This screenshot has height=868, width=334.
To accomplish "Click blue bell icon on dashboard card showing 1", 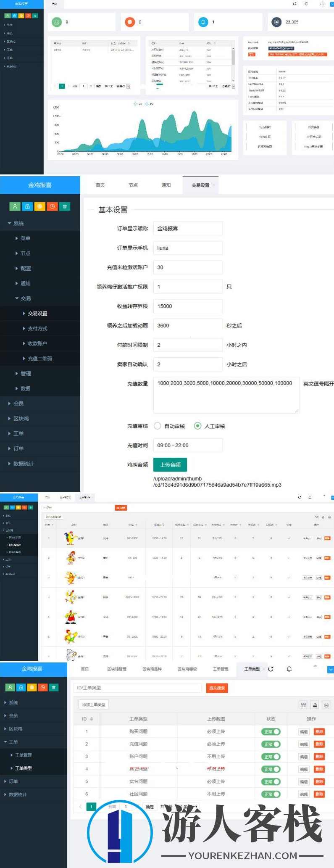I will coord(203,22).
